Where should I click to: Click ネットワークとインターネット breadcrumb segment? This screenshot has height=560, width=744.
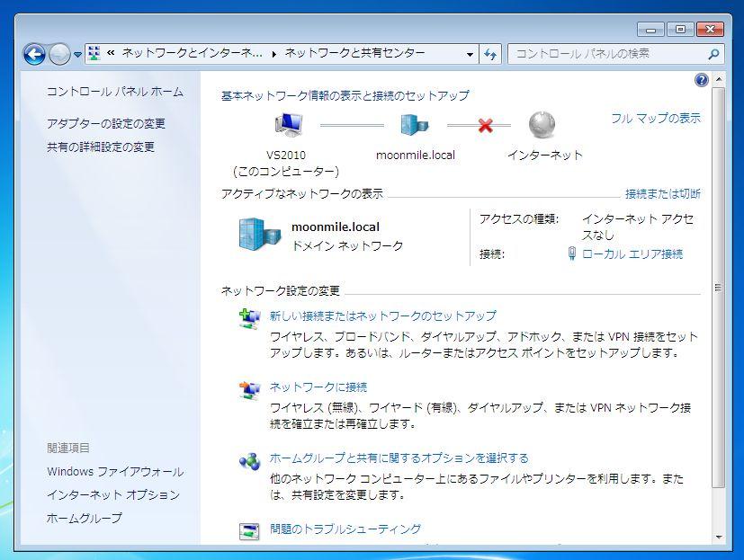coord(192,54)
